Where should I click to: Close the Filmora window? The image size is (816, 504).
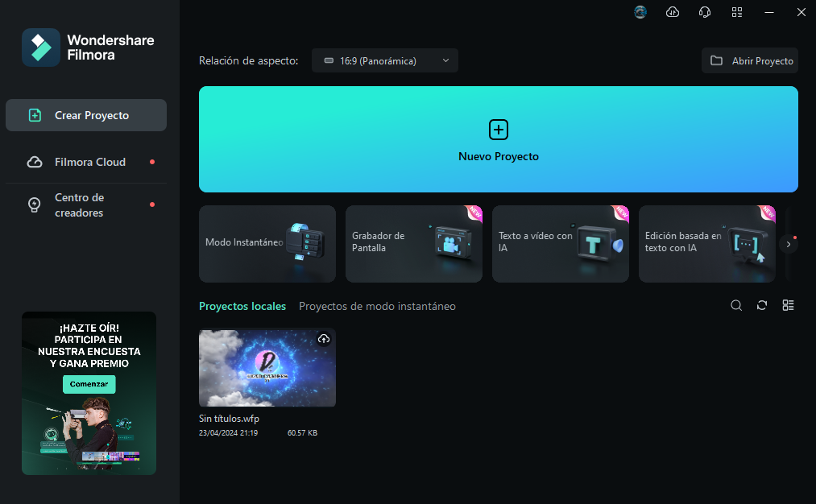pos(802,12)
